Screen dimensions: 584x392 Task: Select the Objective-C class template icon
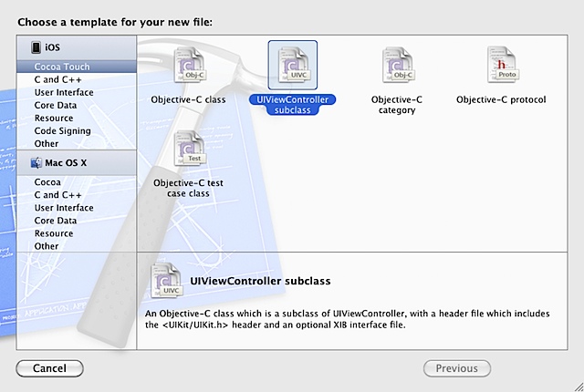tap(188, 67)
